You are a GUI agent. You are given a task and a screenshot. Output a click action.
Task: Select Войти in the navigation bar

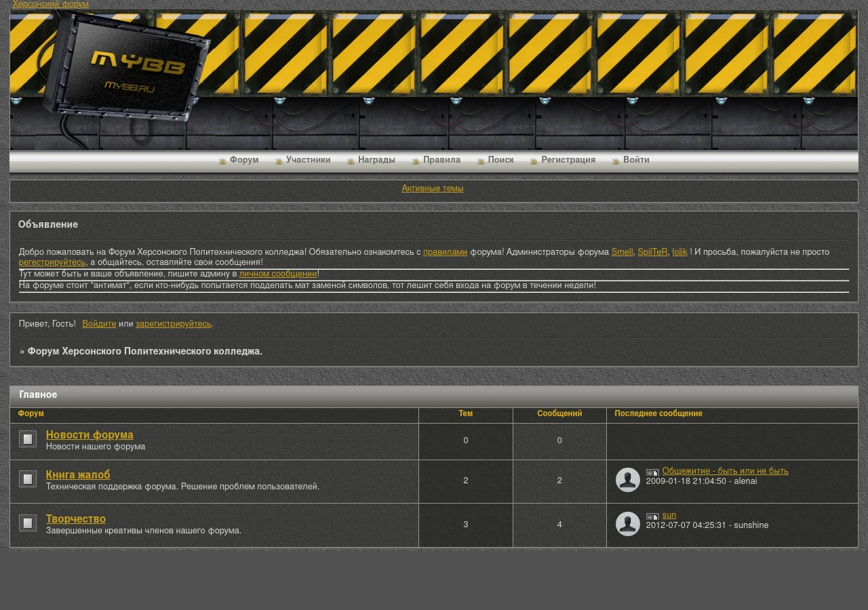(x=636, y=161)
